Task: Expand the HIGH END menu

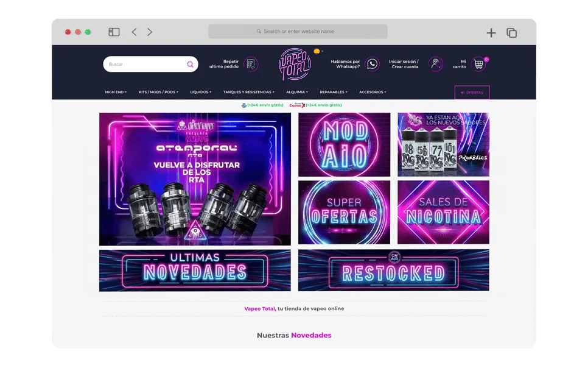Action: tap(116, 92)
